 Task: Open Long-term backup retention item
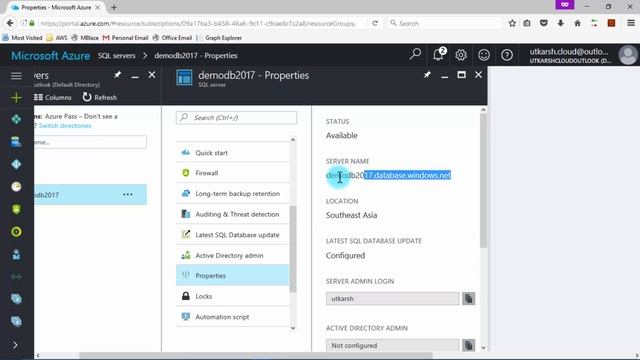tap(232, 193)
